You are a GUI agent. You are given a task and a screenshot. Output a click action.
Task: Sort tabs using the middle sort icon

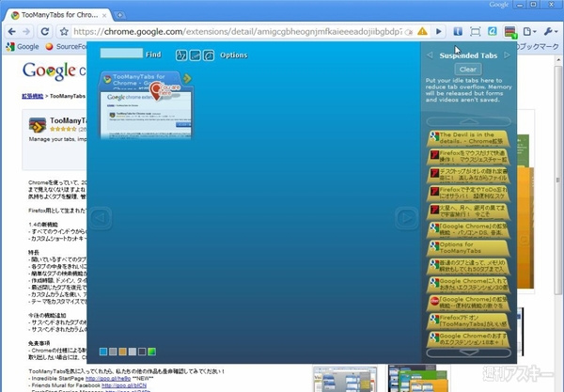[195, 55]
